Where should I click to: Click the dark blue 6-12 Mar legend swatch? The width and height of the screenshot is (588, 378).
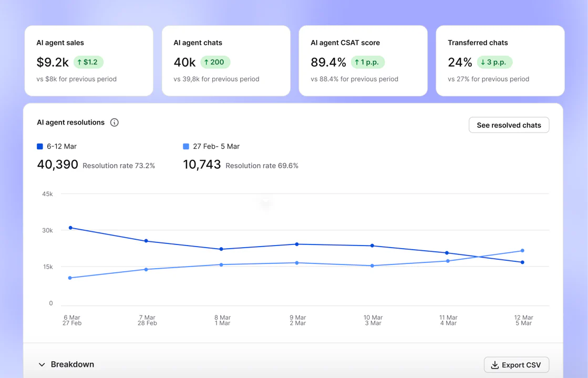point(40,146)
